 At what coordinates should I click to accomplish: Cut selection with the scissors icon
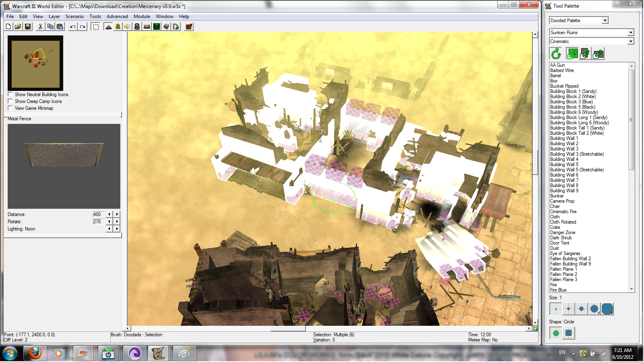pos(40,27)
